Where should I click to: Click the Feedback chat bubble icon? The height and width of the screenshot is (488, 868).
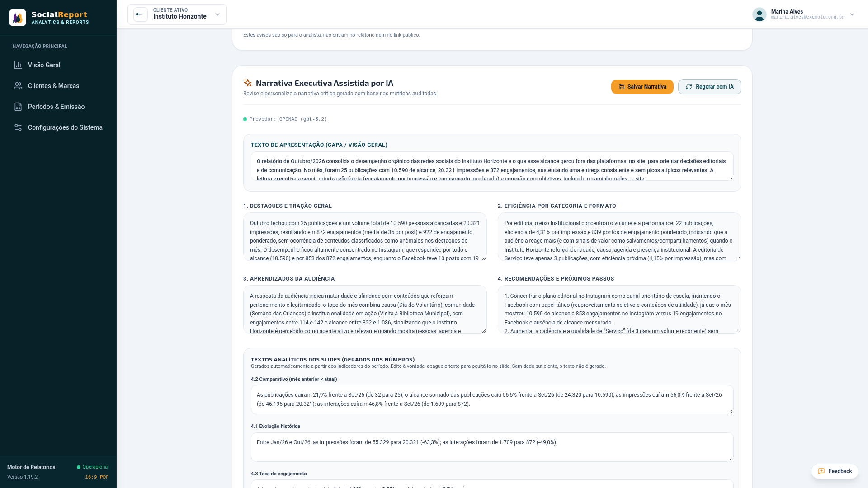click(821, 471)
